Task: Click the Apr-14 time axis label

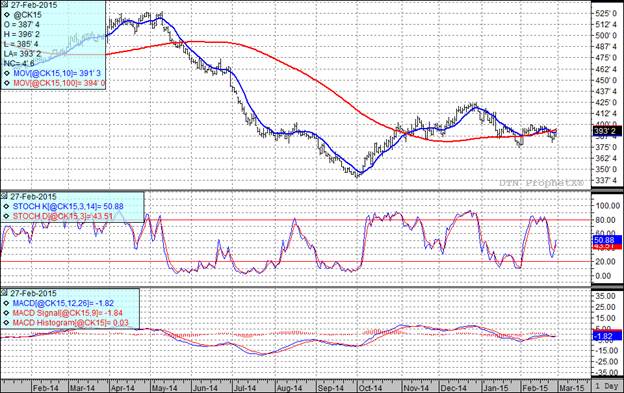Action: tap(123, 387)
